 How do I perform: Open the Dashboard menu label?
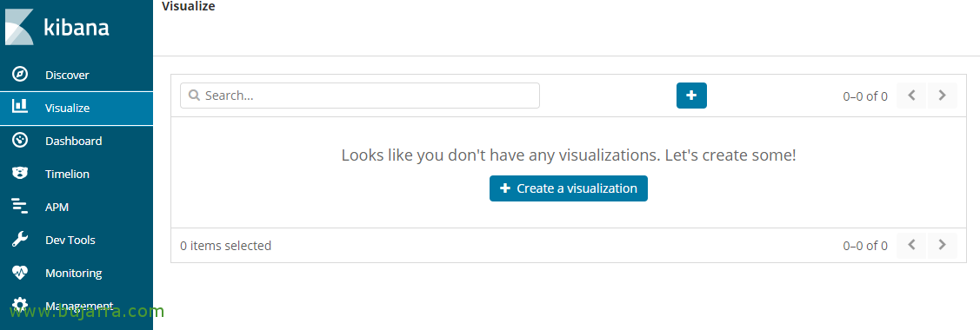tap(74, 141)
